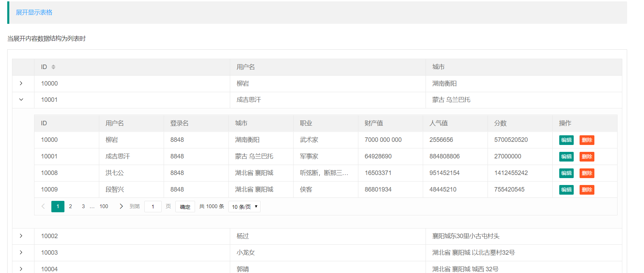Edit the 成吉思汗 nested row

point(566,157)
